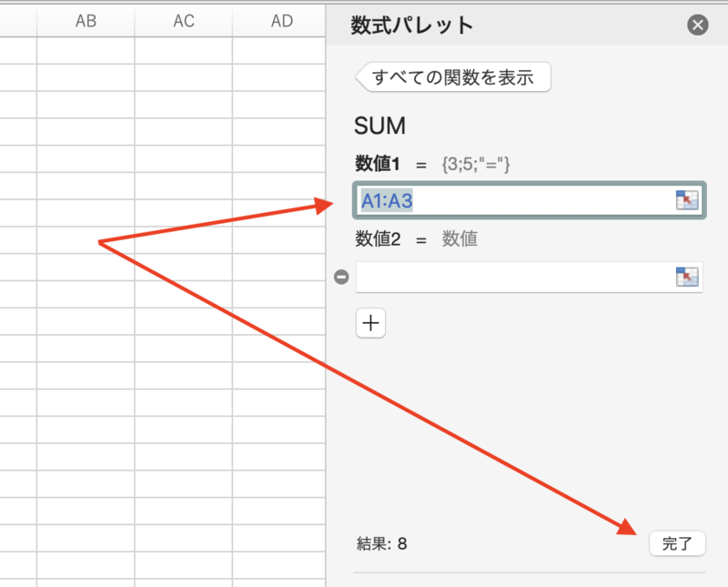The image size is (728, 587).
Task: Click the 数値1 input field containing A1:A3
Action: point(530,200)
